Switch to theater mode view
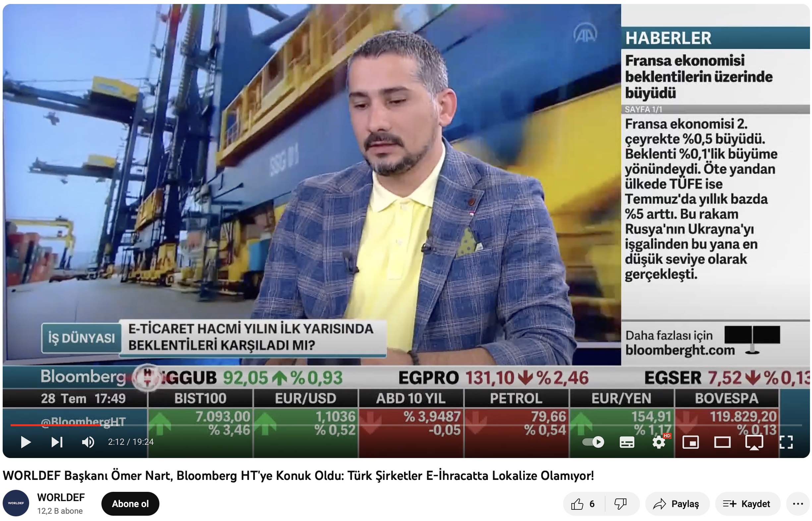Screen dimensions: 812x521 click(x=722, y=442)
